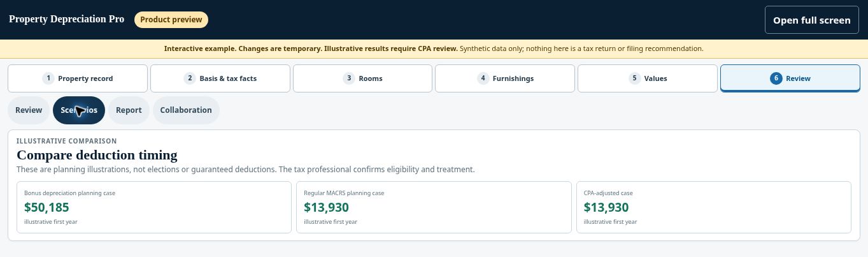The width and height of the screenshot is (868, 257).
Task: Go to step 2 Basis & tax facts
Action: (220, 78)
